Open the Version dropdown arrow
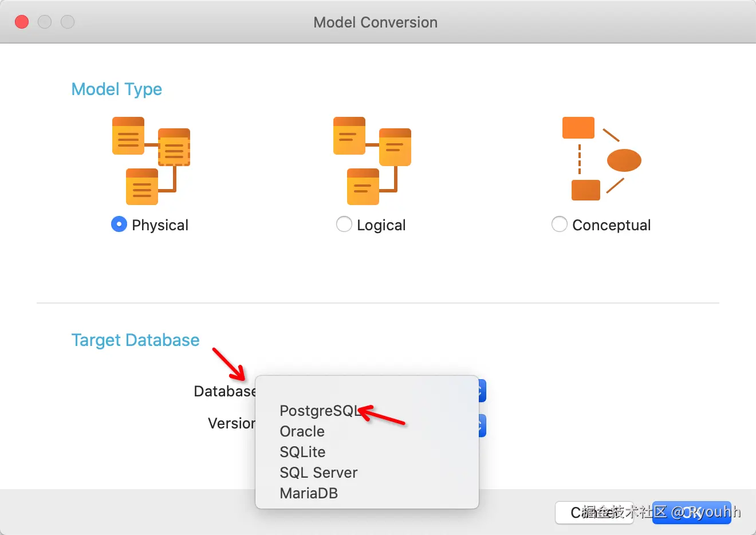The width and height of the screenshot is (756, 535). [x=482, y=426]
